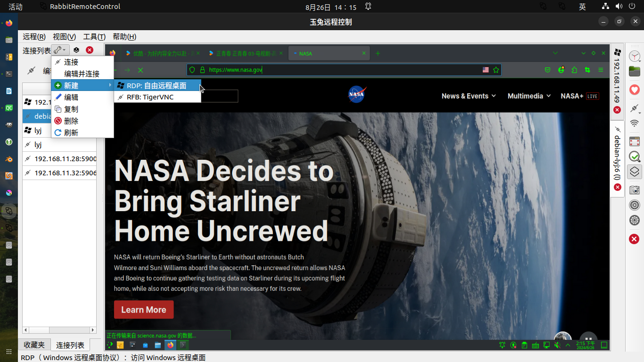Click the red Learn More button
This screenshot has width=644, height=362.
tap(144, 310)
